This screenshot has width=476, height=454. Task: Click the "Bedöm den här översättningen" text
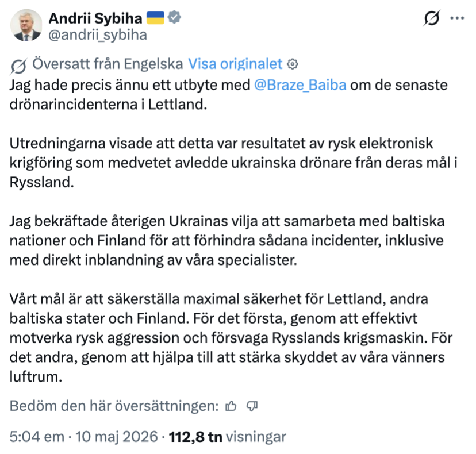point(114,406)
